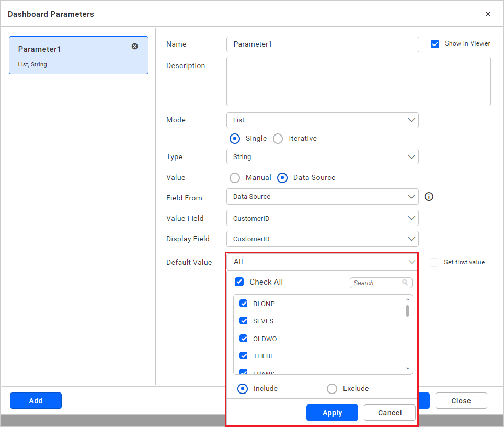The width and height of the screenshot is (504, 427).
Task: Uncheck the BLONP value
Action: (x=244, y=304)
